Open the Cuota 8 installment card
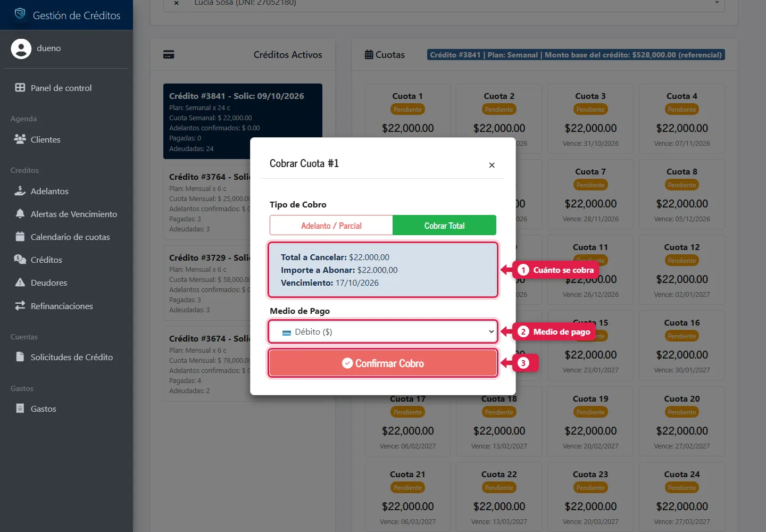 (x=682, y=194)
